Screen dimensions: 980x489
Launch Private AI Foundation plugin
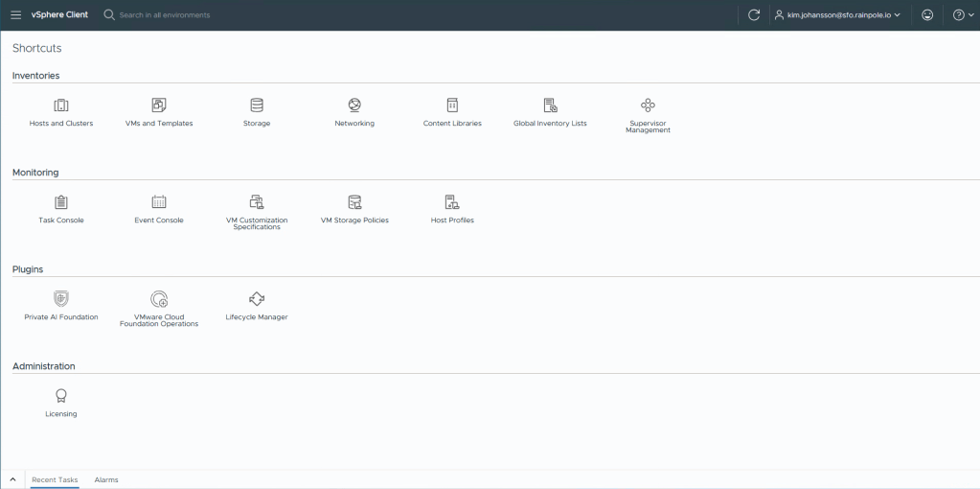(x=61, y=299)
